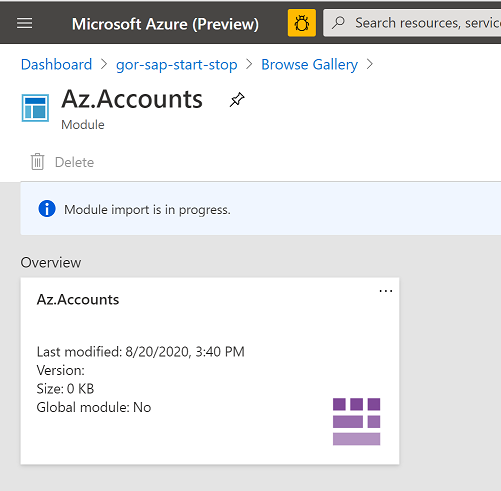Click the trash can delete icon
Screen dimensions: 501x491
tap(37, 162)
